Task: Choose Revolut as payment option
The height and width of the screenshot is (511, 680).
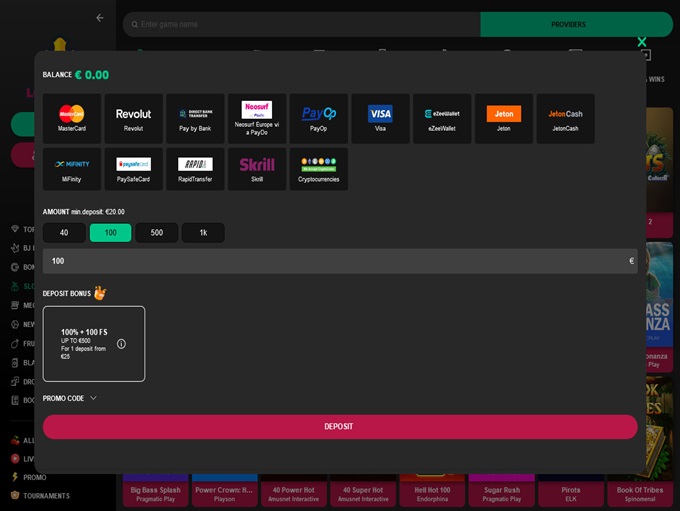Action: click(x=133, y=119)
